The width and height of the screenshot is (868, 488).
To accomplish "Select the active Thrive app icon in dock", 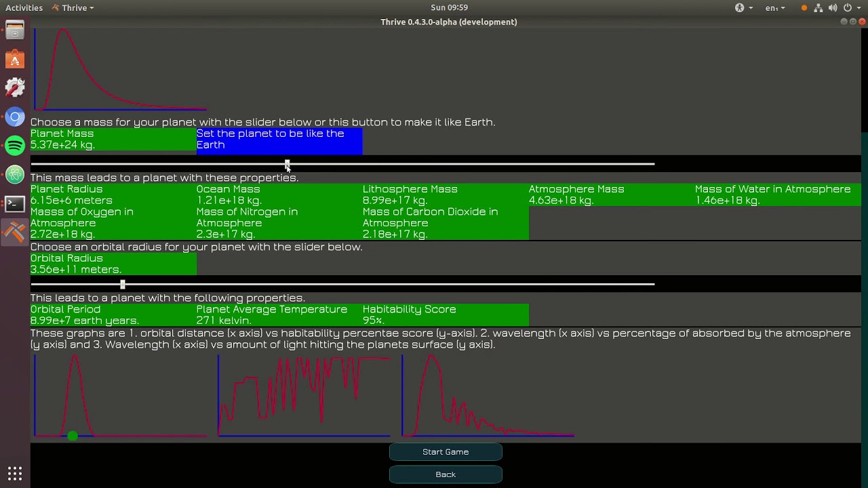I will [15, 232].
